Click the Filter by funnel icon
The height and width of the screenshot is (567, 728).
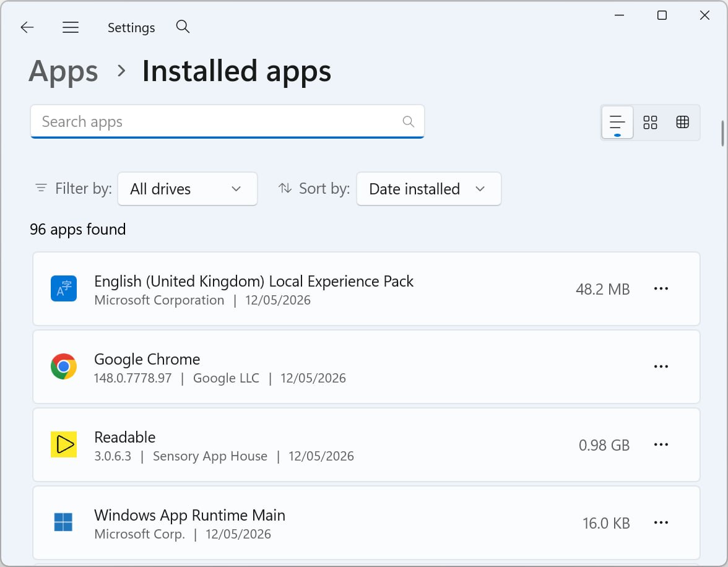click(41, 188)
